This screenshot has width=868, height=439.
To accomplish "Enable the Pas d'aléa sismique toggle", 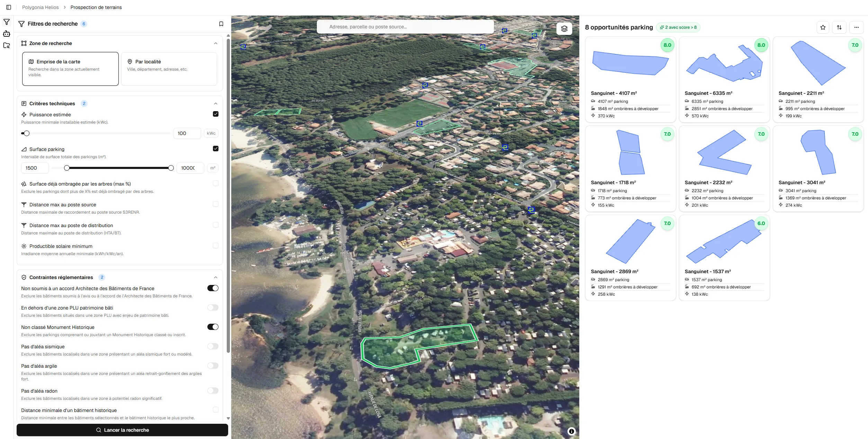I will [x=213, y=346].
